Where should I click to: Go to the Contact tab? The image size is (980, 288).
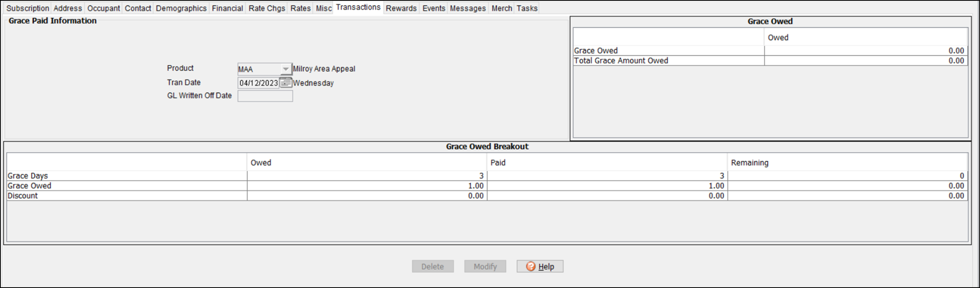[x=138, y=8]
